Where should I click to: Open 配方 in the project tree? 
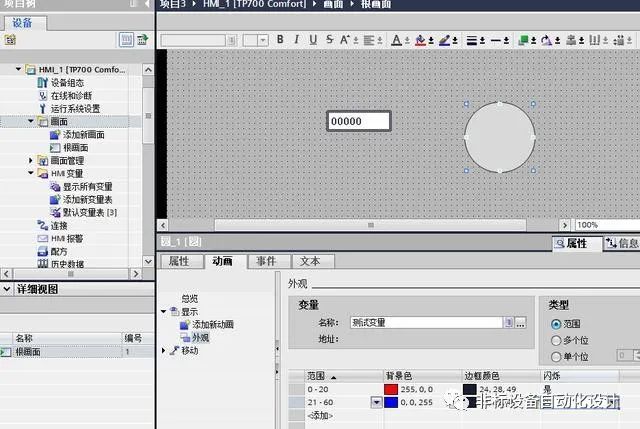tap(59, 251)
